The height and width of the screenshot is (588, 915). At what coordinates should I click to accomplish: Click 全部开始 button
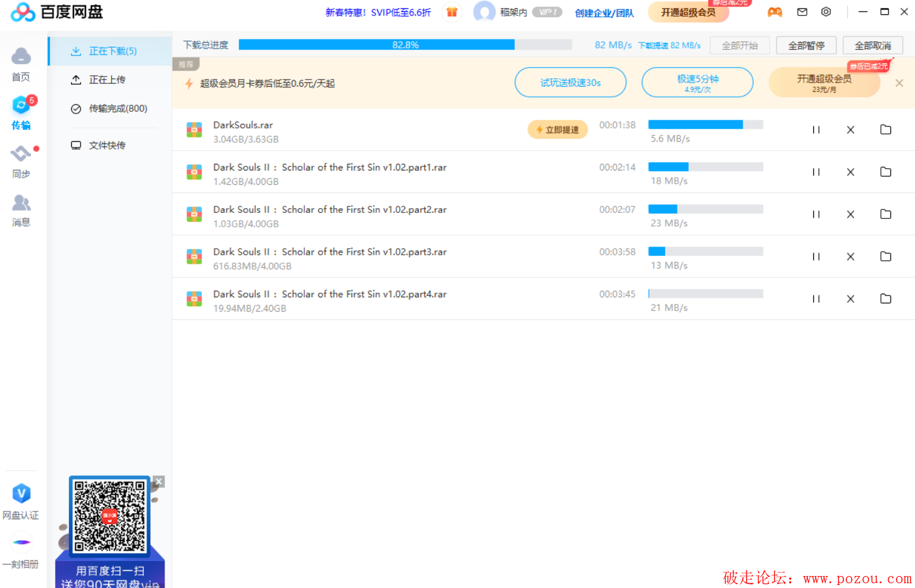(740, 45)
